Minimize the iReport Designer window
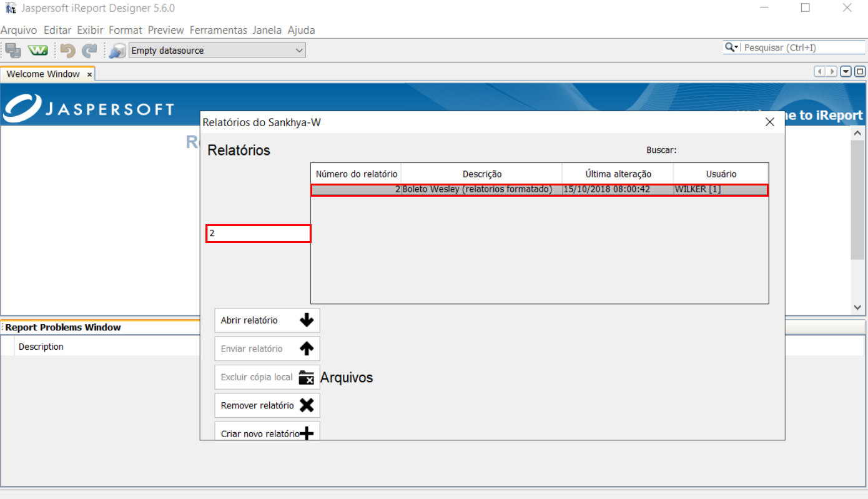 point(764,8)
